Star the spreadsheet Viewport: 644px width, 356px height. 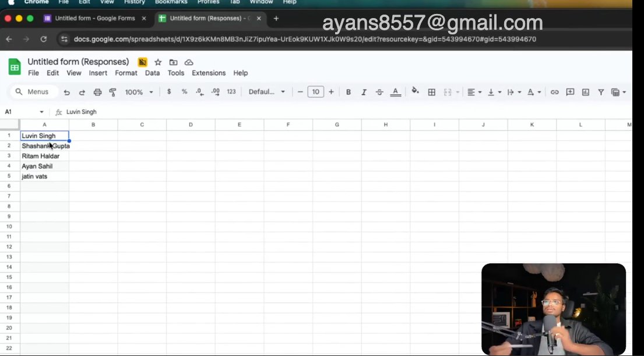[158, 62]
